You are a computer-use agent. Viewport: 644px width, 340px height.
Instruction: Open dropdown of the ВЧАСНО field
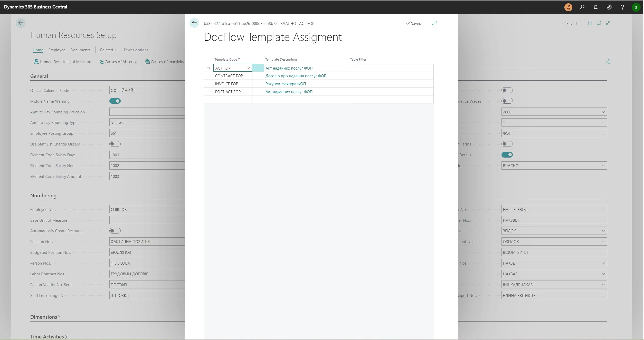tap(603, 166)
